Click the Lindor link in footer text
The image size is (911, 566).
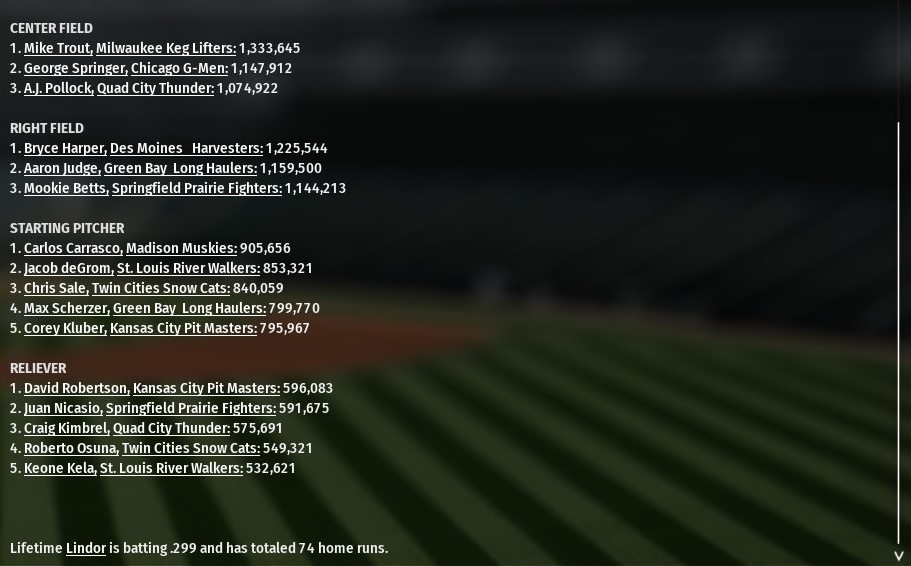tap(86, 548)
